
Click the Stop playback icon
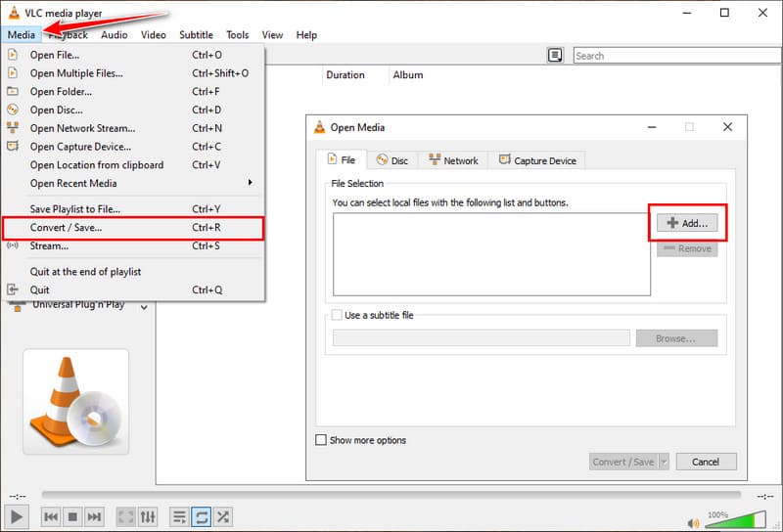72,516
